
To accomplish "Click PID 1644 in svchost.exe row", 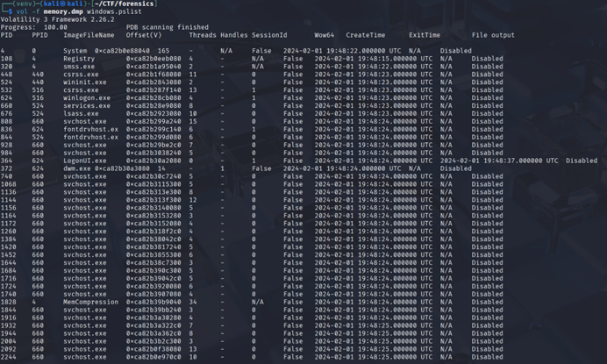I will (9, 262).
